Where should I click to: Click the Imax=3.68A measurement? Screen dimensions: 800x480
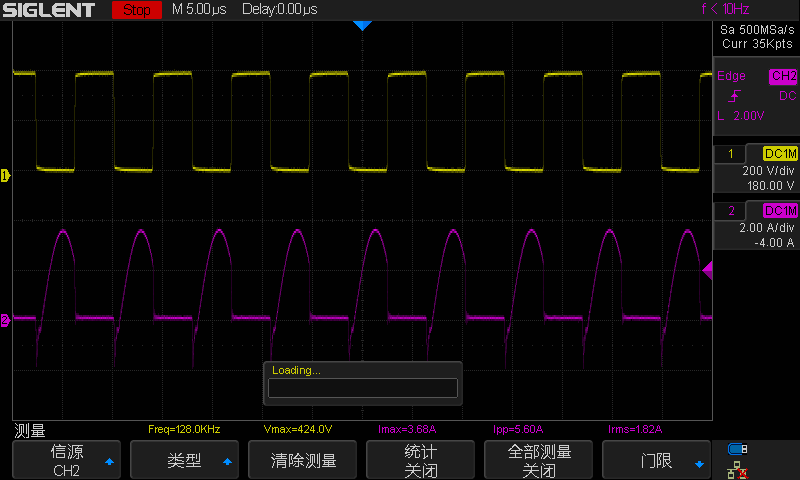point(407,430)
